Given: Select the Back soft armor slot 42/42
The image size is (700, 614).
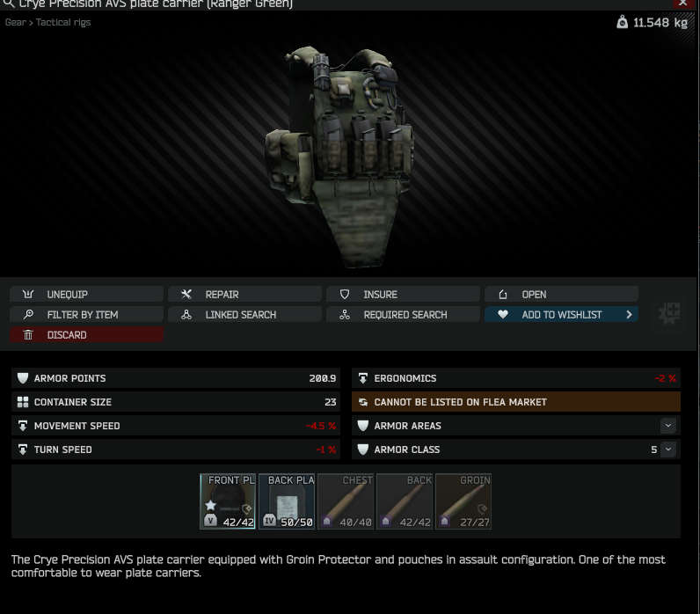Looking at the screenshot, I should [405, 501].
